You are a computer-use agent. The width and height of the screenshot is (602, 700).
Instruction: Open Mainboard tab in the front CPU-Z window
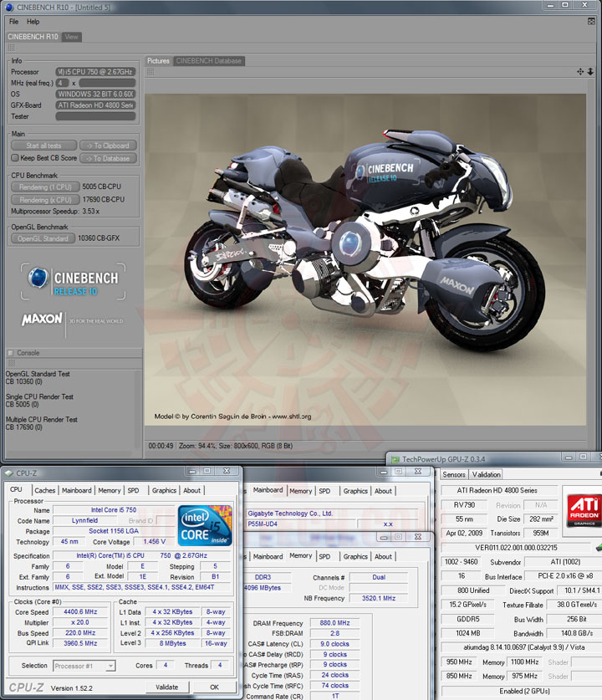[76, 490]
